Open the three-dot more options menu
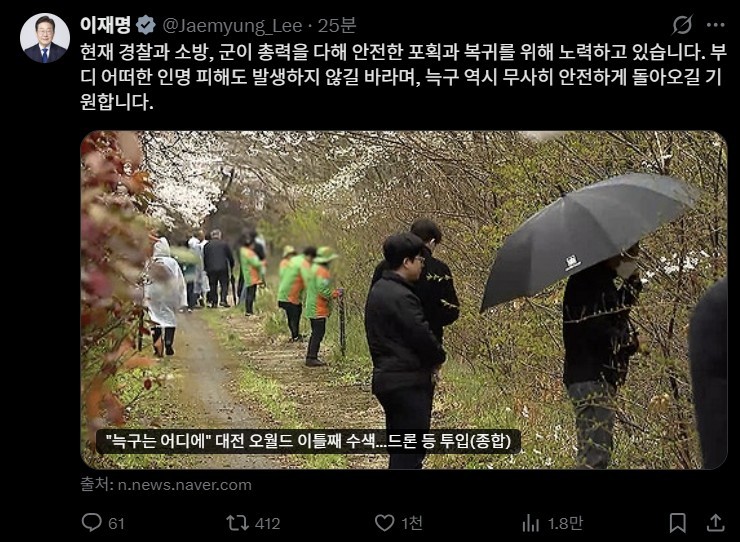The width and height of the screenshot is (740, 542). [x=716, y=25]
